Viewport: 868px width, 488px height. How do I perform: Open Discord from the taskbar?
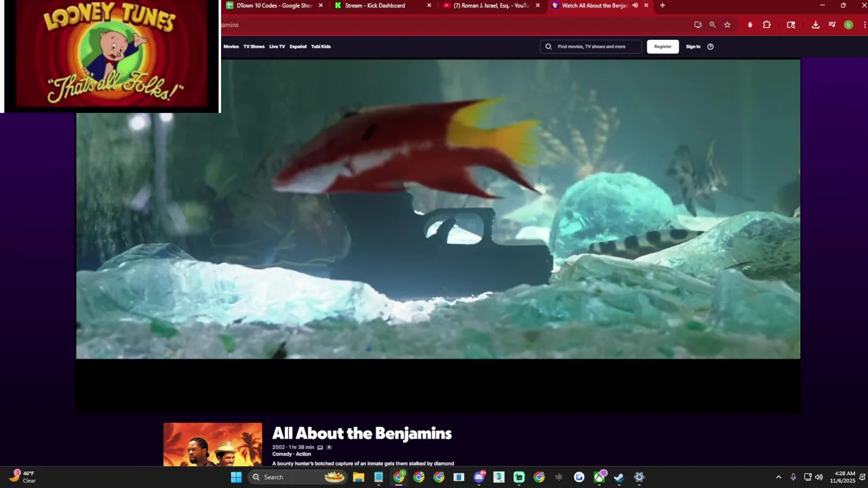479,477
